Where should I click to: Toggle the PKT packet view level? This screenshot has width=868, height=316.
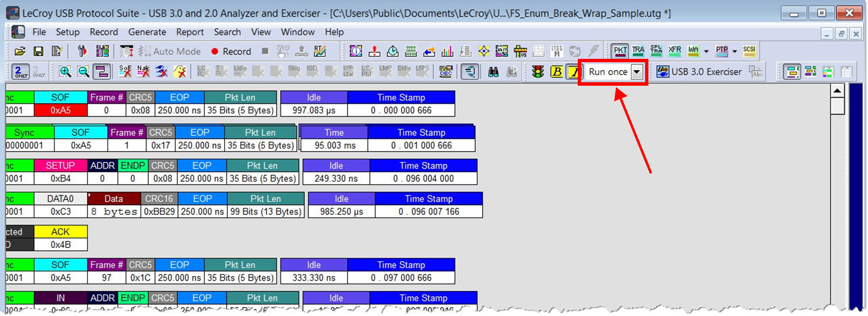tap(620, 51)
